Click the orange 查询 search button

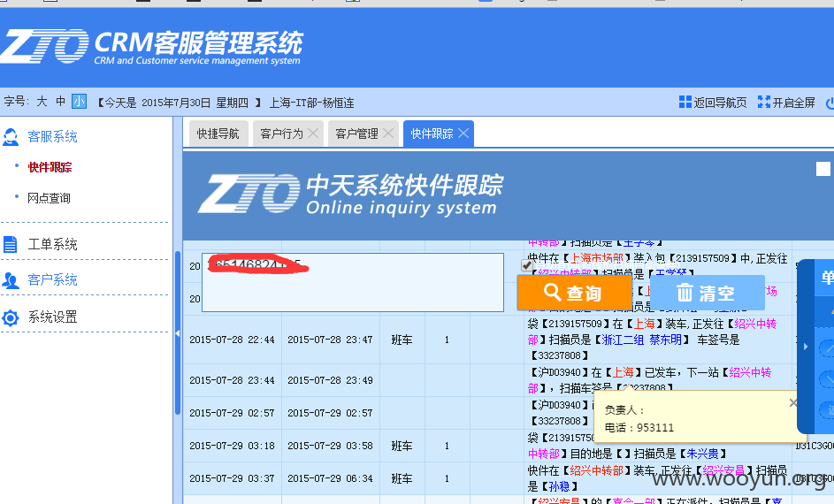point(575,293)
